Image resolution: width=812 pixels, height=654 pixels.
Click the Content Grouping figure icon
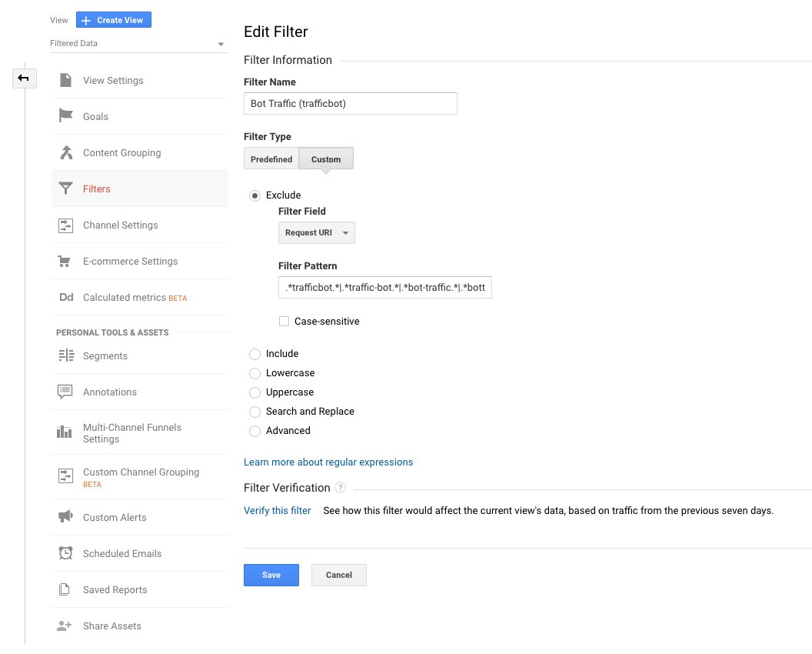[x=66, y=152]
